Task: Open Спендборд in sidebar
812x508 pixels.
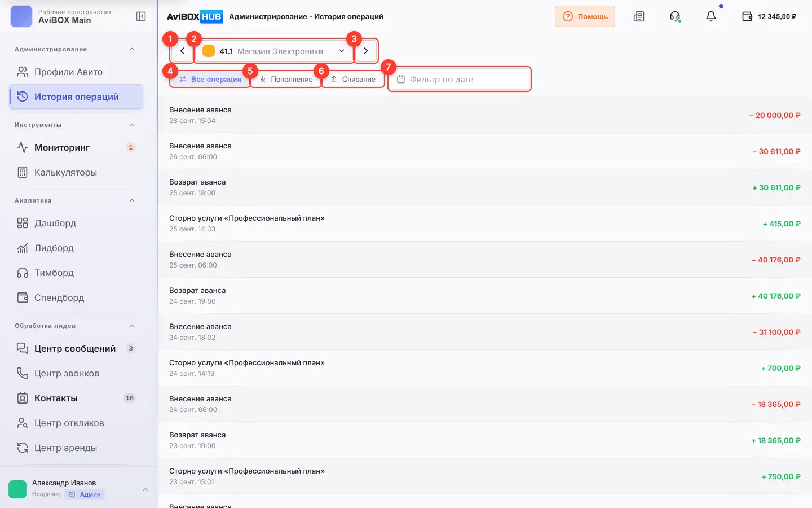Action: [x=76, y=297]
